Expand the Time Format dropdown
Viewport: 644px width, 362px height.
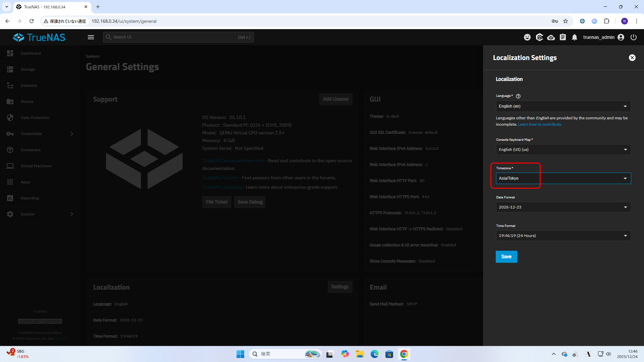(563, 236)
